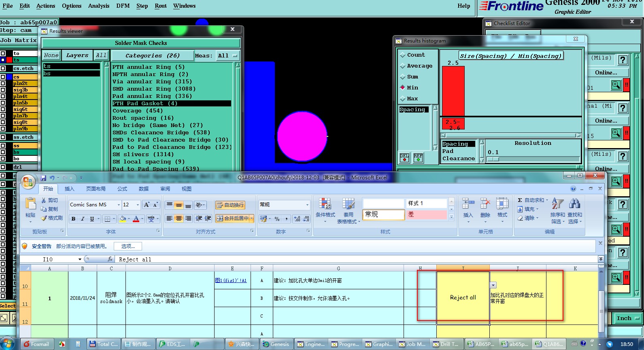Screen dimensions: 644x350
Task: Expand the Fill (填充) dropdown
Action: pyautogui.click(x=538, y=209)
